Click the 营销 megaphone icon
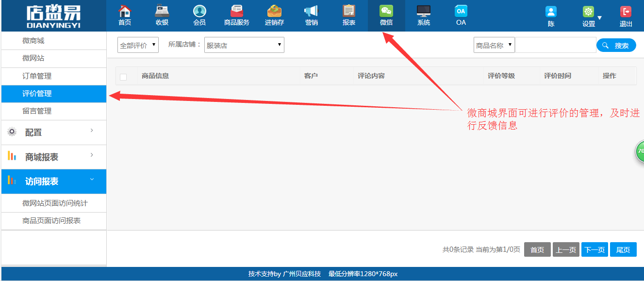The image size is (644, 281). tap(311, 12)
